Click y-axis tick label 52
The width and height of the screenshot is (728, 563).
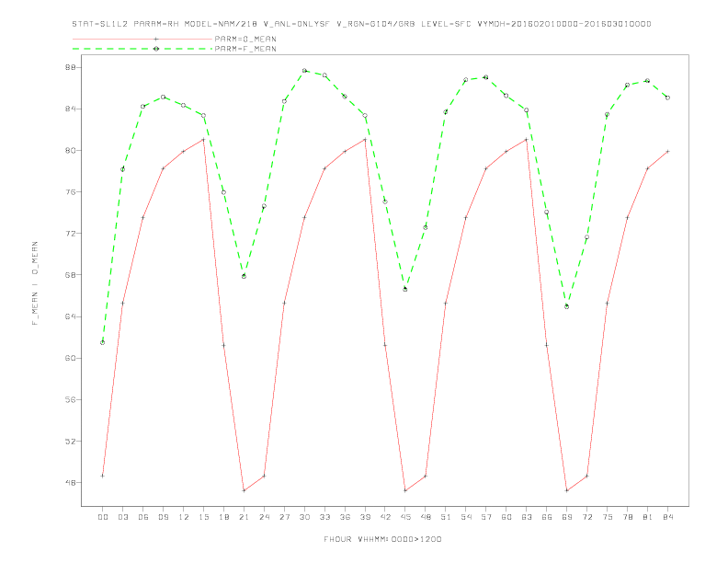click(x=70, y=441)
